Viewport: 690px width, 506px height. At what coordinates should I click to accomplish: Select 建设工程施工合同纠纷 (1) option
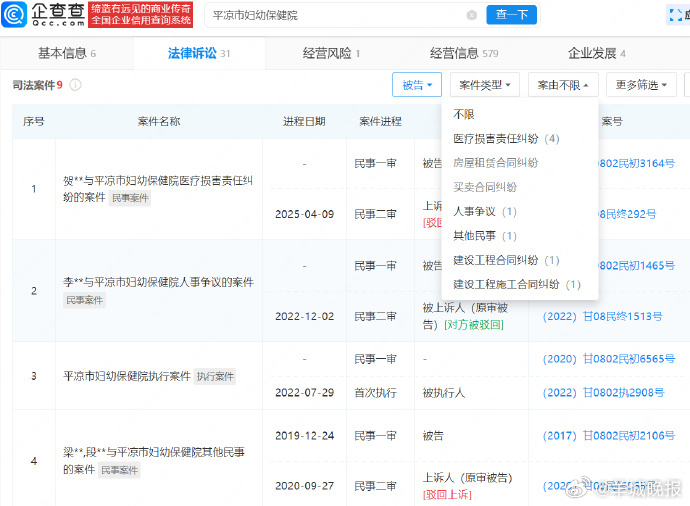point(517,285)
